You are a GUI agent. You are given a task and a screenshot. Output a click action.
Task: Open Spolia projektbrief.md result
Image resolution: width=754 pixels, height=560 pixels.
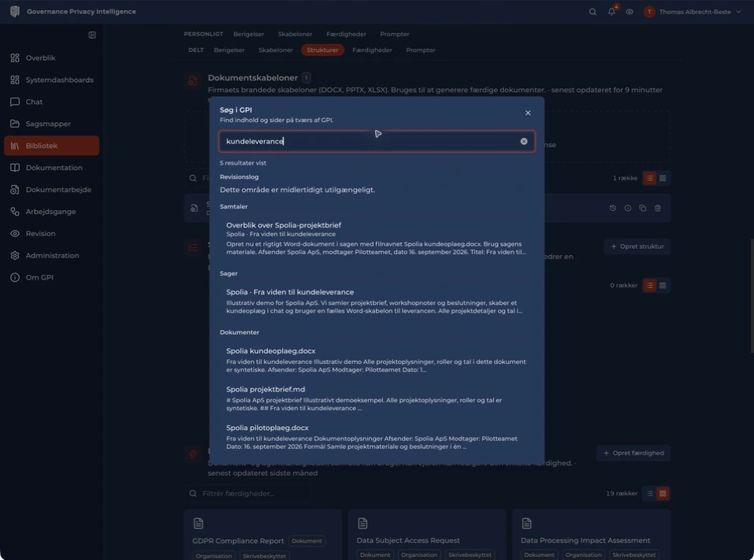pyautogui.click(x=377, y=399)
